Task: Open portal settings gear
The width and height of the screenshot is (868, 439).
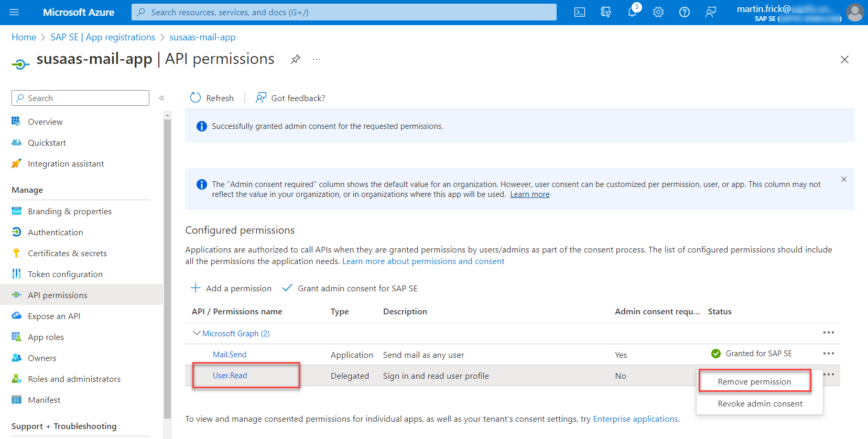Action: point(658,12)
